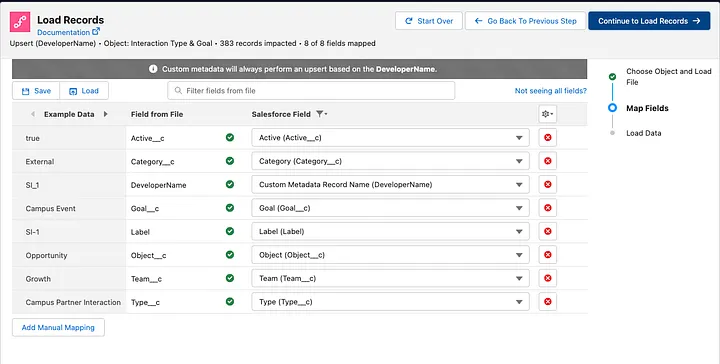Remove the Label mapping
Viewport: 720px width, 364px height.
click(x=547, y=231)
